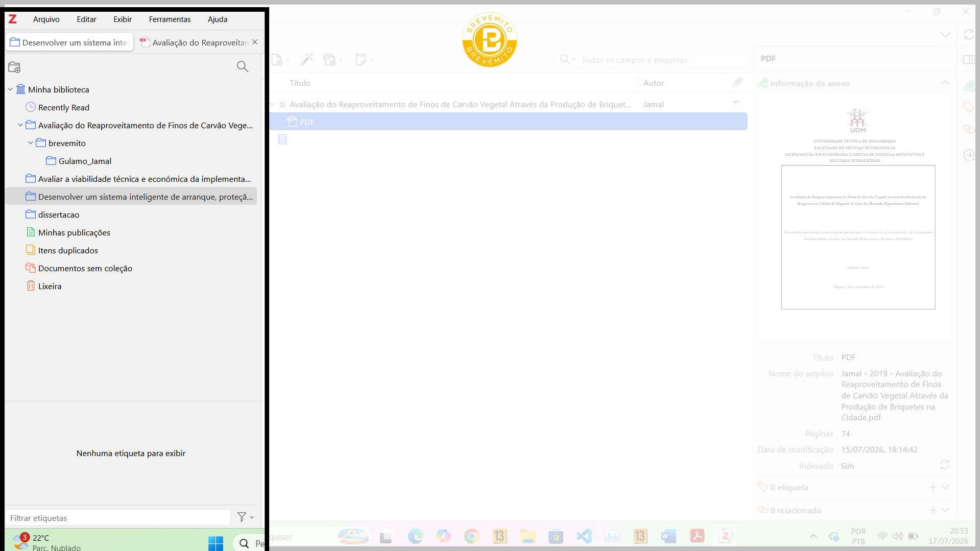The image size is (980, 551).
Task: Open the weather widget on the taskbar
Action: (47, 541)
